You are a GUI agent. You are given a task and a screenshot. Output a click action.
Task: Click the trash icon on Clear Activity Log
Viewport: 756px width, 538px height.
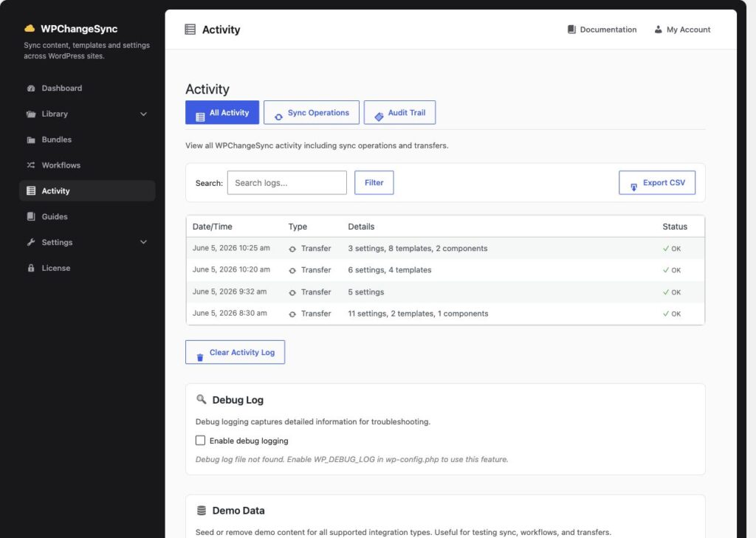[200, 357]
